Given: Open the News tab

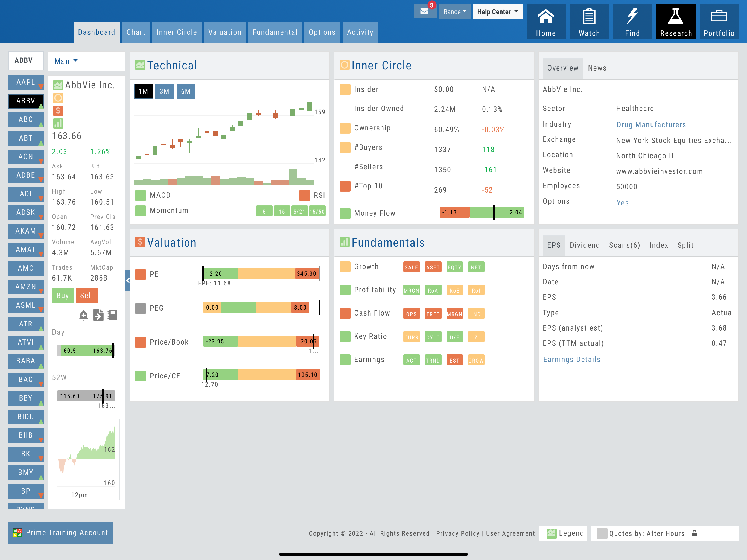Looking at the screenshot, I should pyautogui.click(x=597, y=68).
